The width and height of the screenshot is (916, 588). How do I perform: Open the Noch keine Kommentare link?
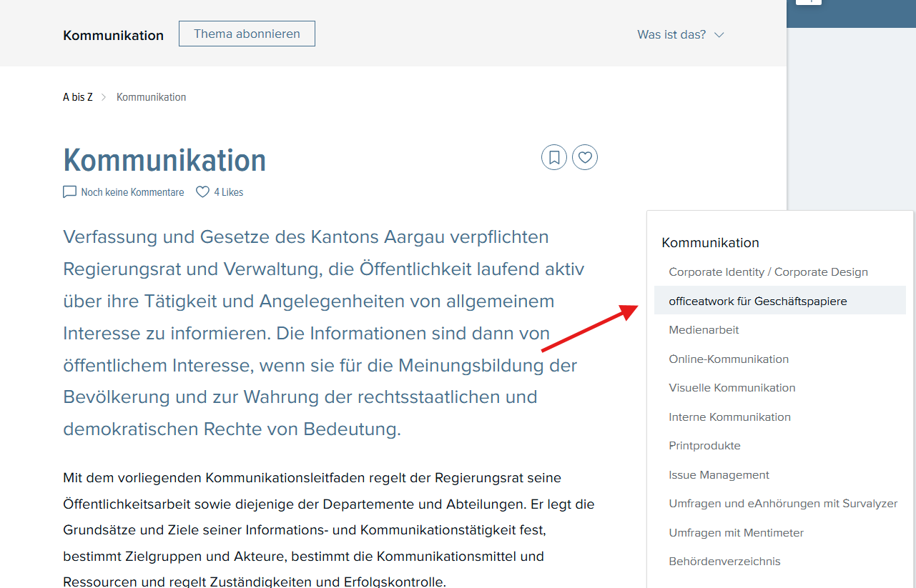coord(132,192)
